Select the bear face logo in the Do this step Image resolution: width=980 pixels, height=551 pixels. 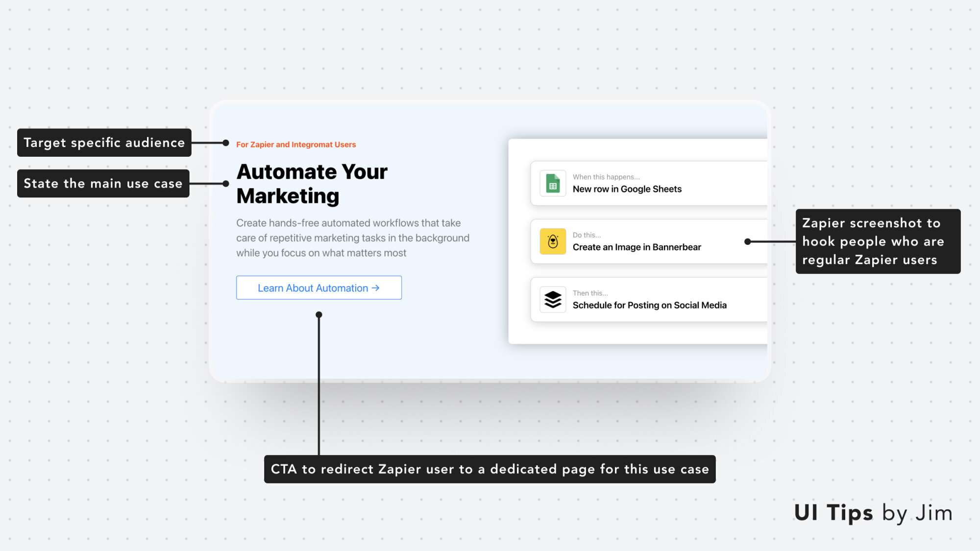click(553, 241)
